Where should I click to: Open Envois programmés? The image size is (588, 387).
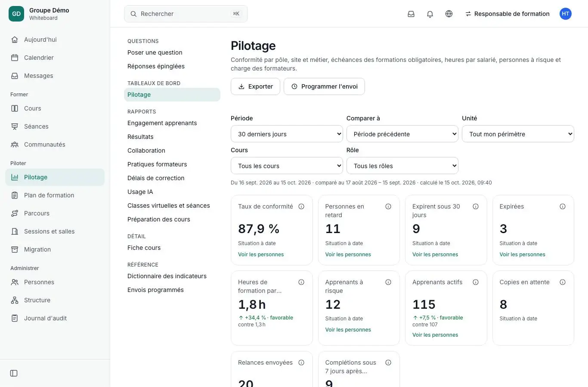(x=172, y=290)
